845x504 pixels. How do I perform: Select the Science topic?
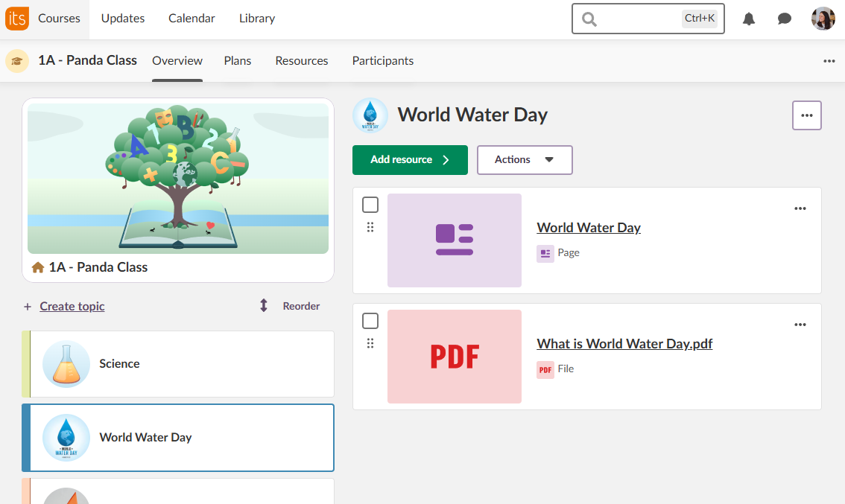tap(178, 364)
